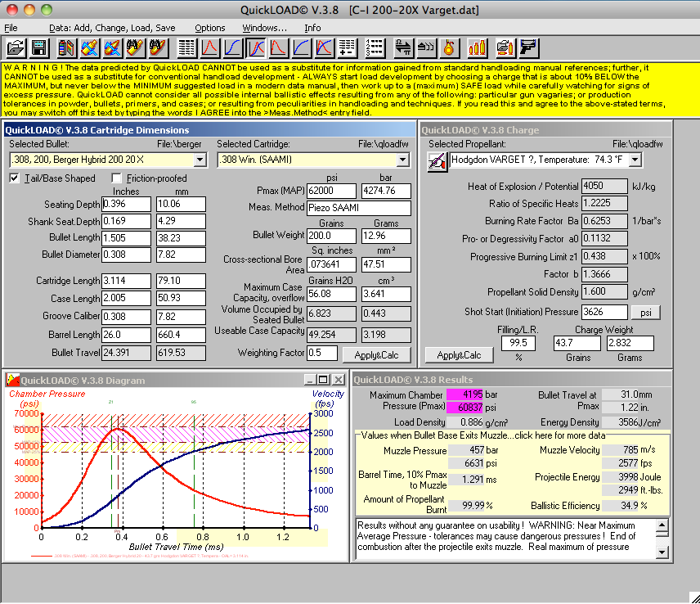Image resolution: width=700 pixels, height=604 pixels.
Task: Open the Info menu
Action: tap(312, 28)
